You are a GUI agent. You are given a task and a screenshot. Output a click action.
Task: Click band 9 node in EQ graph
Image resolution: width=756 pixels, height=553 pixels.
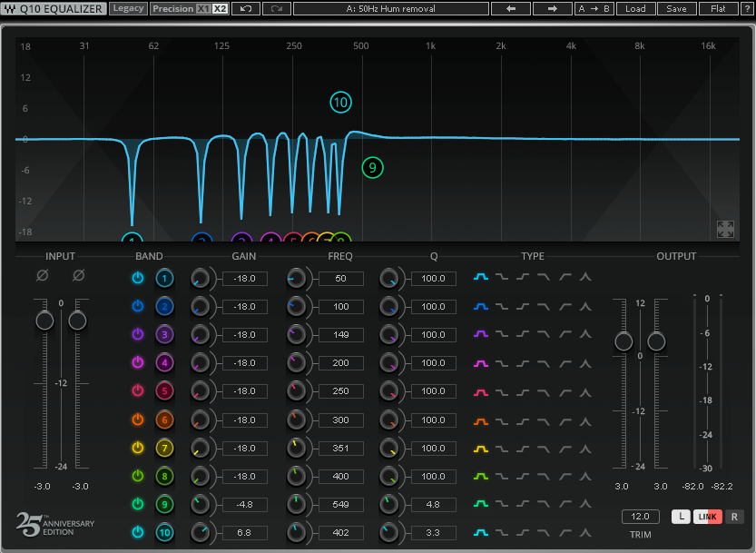(x=372, y=167)
